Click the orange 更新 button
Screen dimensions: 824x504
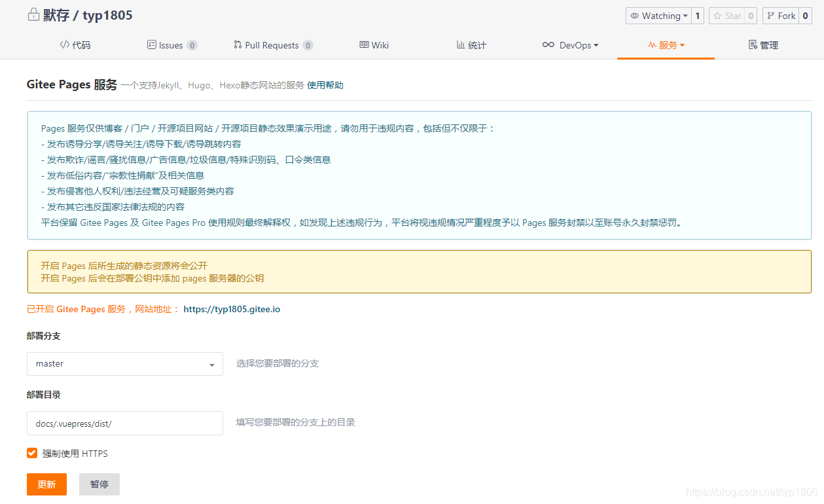[x=47, y=484]
